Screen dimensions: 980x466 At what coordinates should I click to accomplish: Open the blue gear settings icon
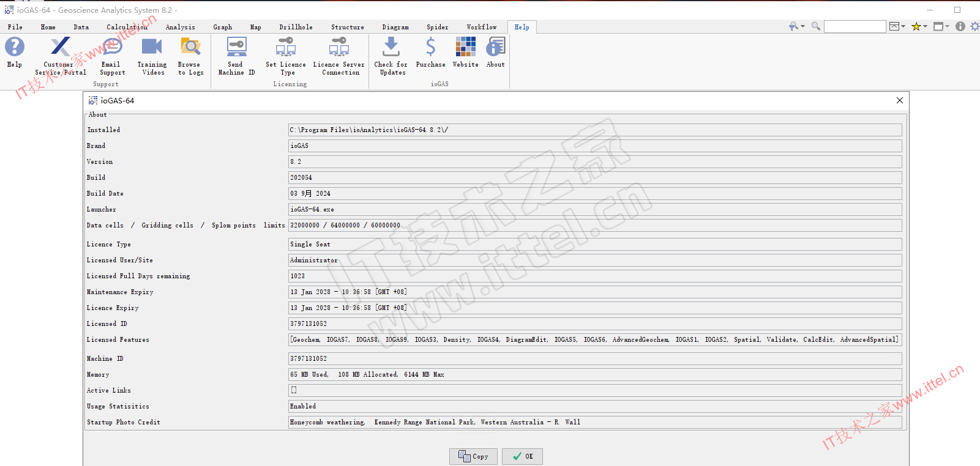tap(974, 26)
